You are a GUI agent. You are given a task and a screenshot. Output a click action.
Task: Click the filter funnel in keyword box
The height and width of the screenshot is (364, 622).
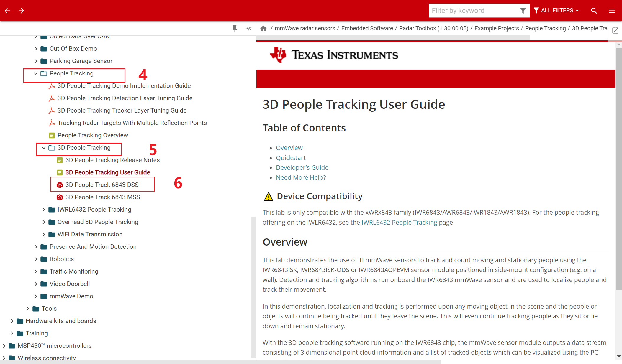click(523, 11)
